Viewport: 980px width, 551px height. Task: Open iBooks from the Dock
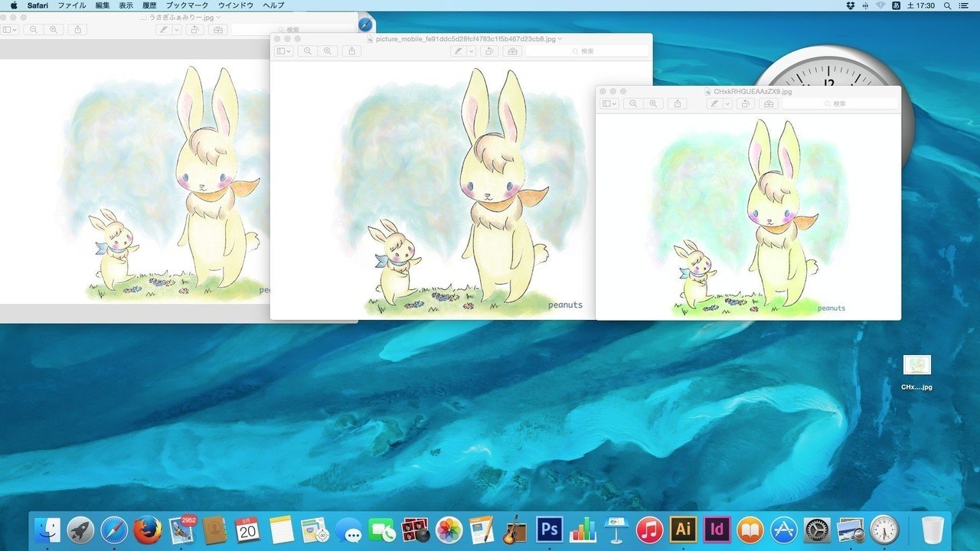point(750,529)
